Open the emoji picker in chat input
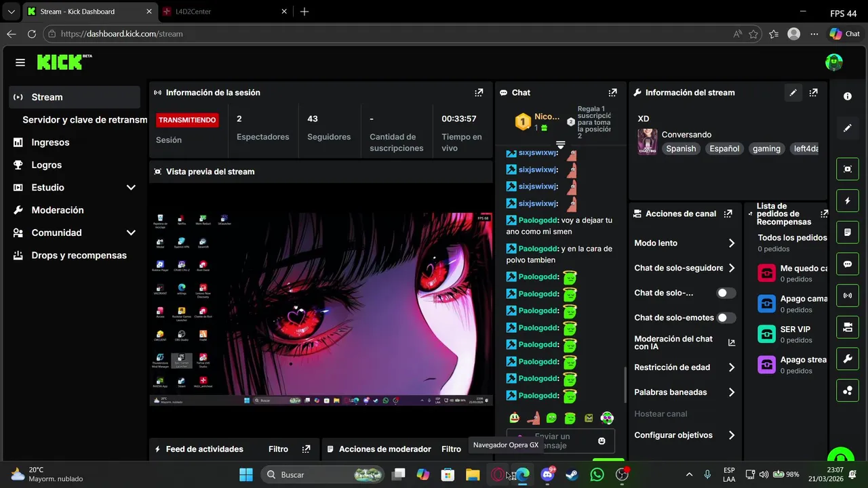This screenshot has width=868, height=488. (601, 441)
